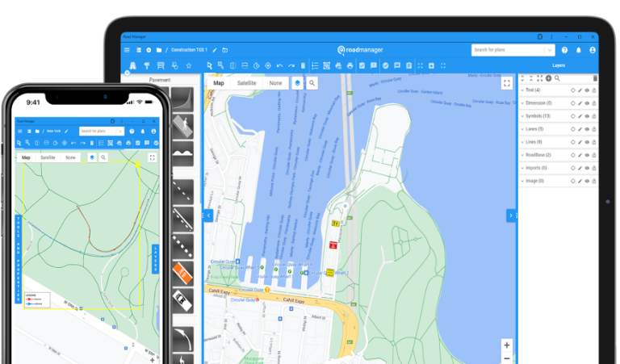The height and width of the screenshot is (364, 620).
Task: Open the notifications bell icon
Action: (578, 50)
